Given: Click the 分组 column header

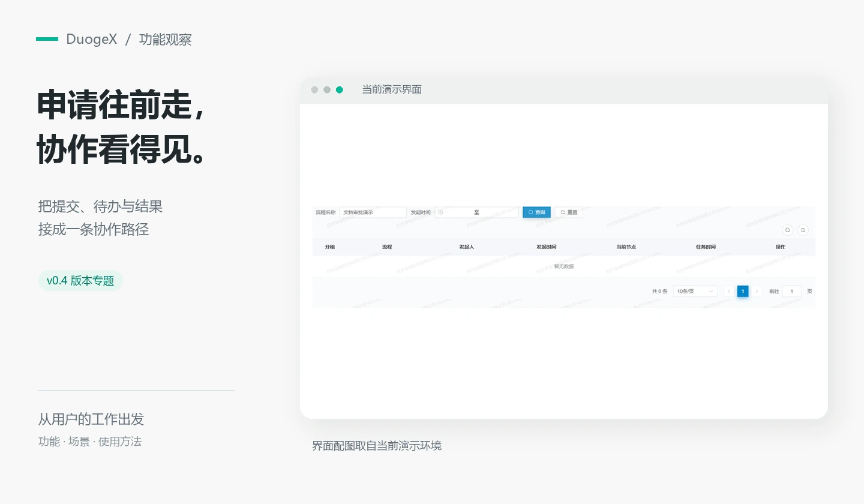Looking at the screenshot, I should click(330, 247).
